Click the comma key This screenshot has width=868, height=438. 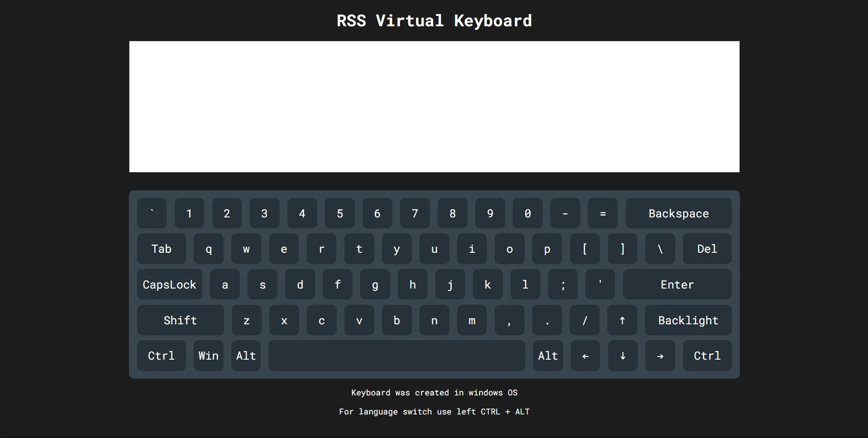510,320
